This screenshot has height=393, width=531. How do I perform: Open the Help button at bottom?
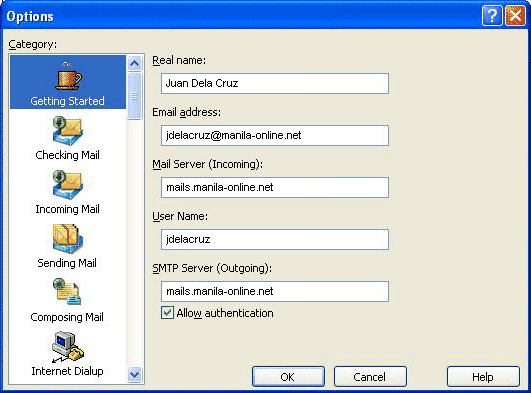[x=483, y=377]
